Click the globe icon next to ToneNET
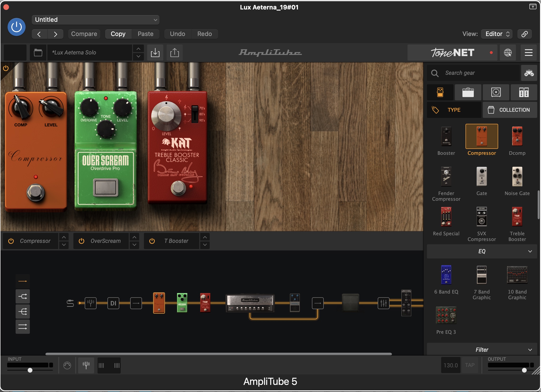 coord(508,53)
